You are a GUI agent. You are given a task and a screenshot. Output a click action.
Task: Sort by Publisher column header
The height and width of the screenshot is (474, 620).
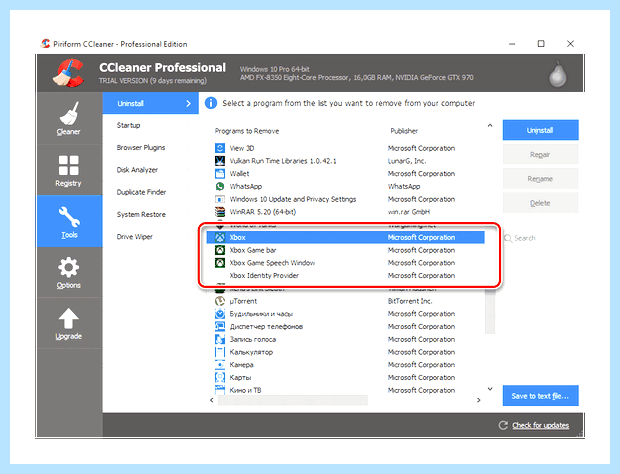point(404,131)
